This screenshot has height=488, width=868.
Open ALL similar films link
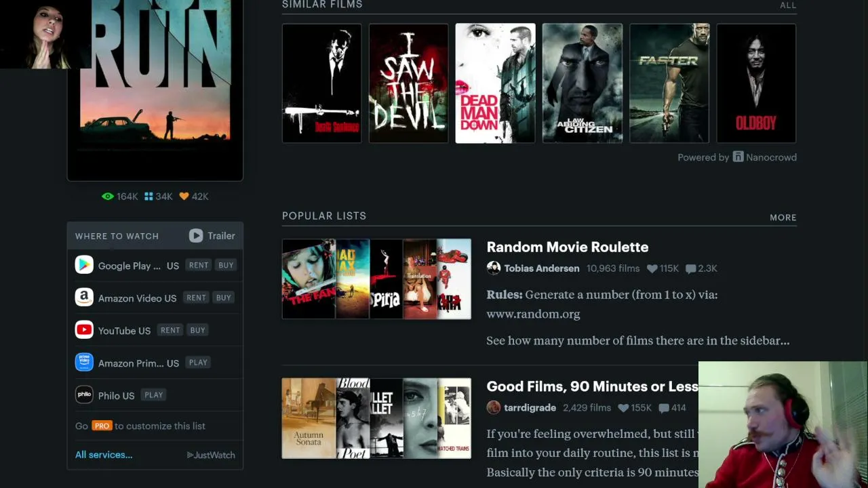788,5
